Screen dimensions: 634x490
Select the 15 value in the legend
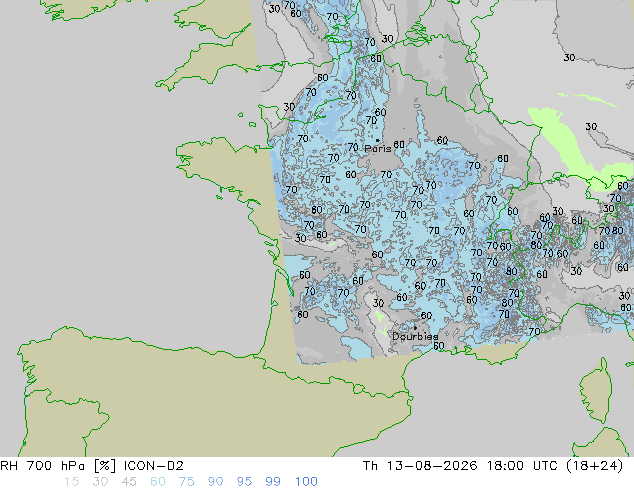(x=71, y=482)
